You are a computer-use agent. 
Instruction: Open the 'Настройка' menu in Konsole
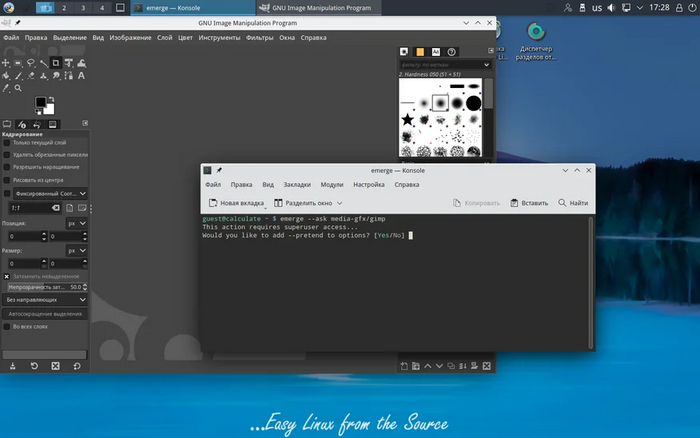(369, 184)
